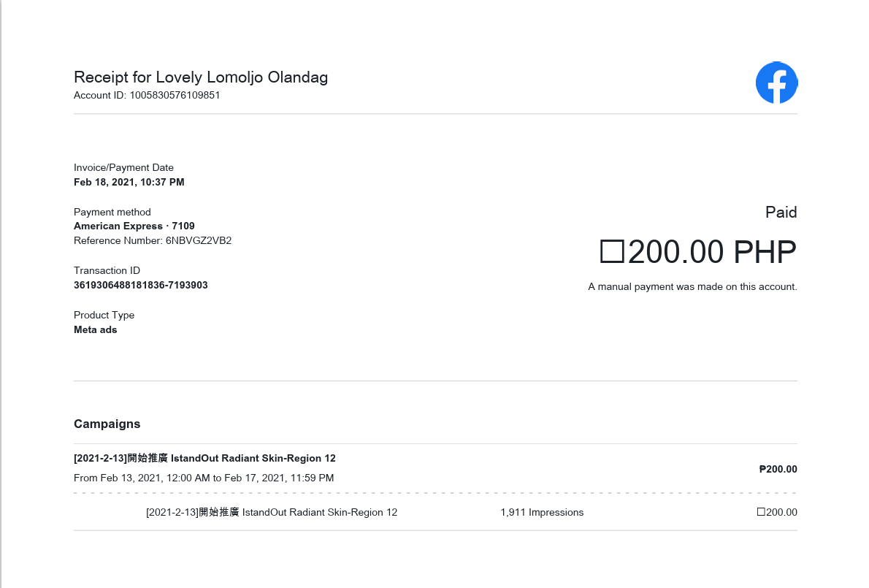Click the Meta ads product type

click(96, 329)
